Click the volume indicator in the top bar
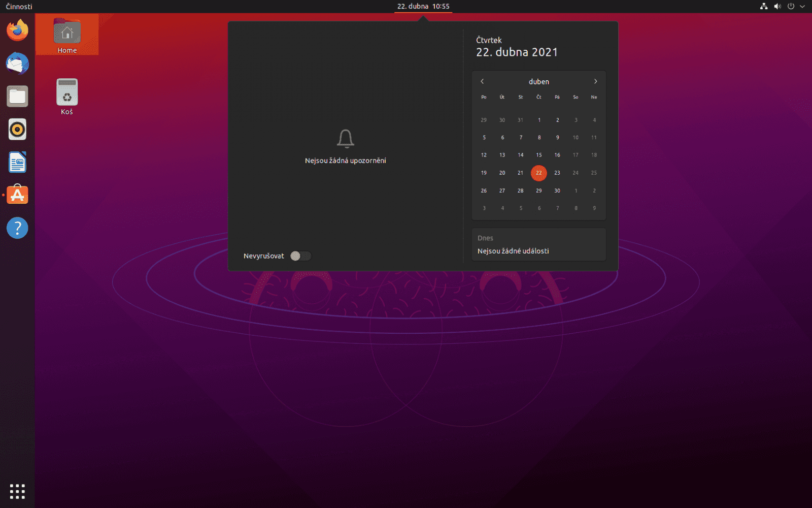Screen dimensions: 812x508 (777, 7)
